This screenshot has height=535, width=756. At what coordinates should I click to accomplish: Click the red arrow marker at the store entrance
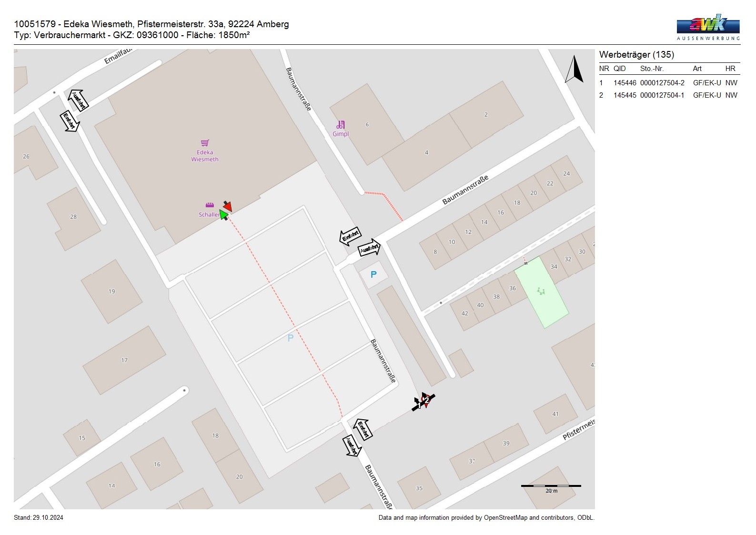(227, 206)
